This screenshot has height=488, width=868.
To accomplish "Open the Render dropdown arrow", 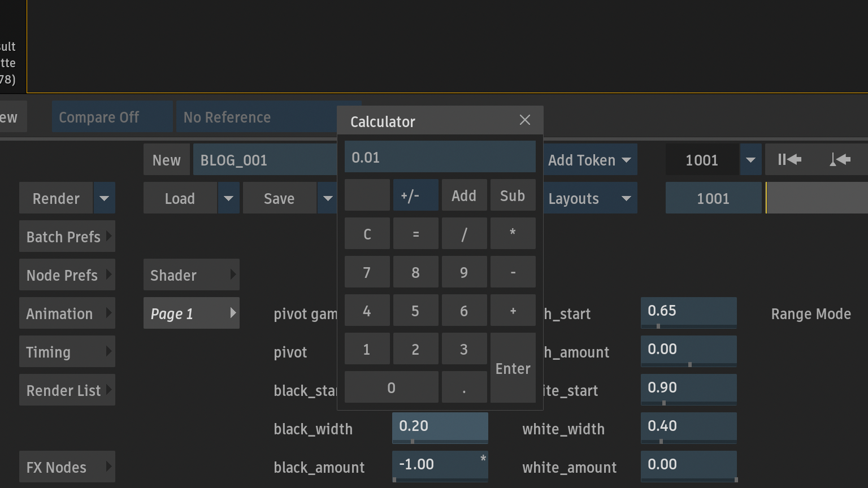I will click(105, 198).
